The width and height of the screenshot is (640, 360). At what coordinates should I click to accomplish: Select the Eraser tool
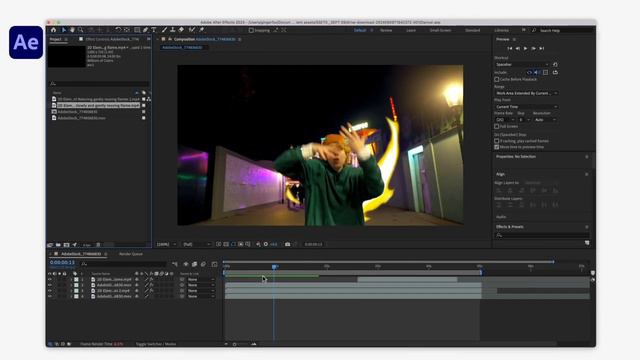point(181,30)
